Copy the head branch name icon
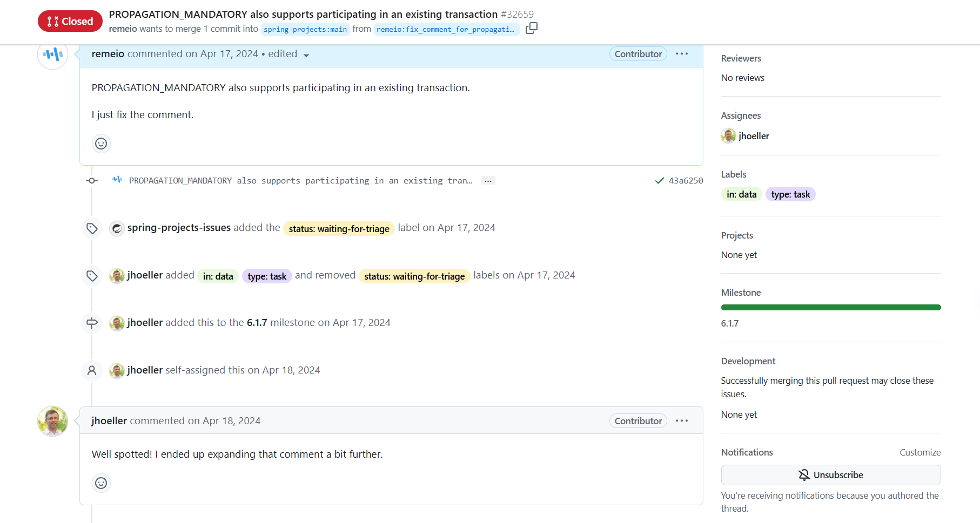 [x=532, y=28]
